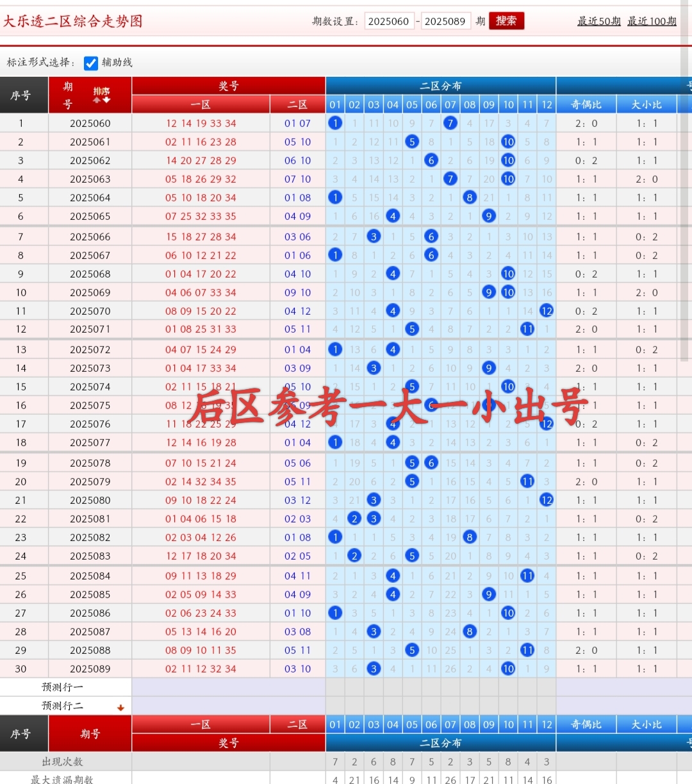Click 二区 numbers 06 10 in row 2025062
Screen dimensions: 692x784
coord(298,160)
